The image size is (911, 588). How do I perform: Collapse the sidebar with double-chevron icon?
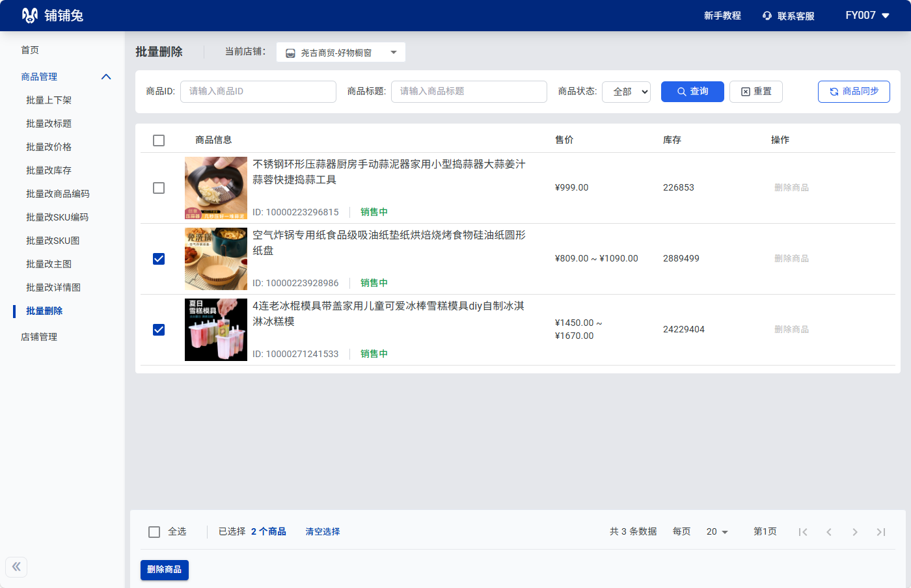(x=16, y=567)
